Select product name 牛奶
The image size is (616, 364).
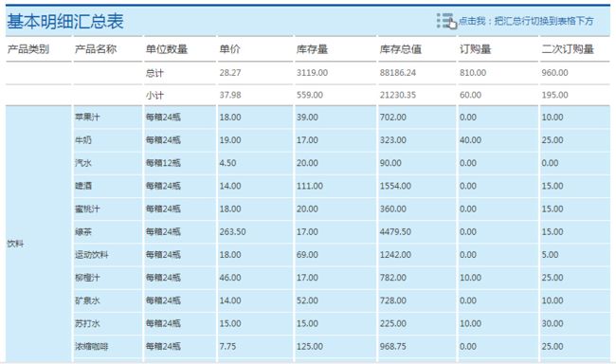[82, 140]
